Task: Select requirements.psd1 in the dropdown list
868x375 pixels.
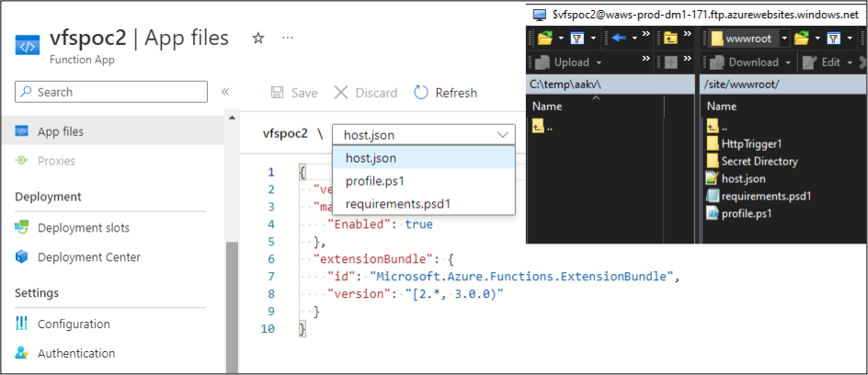Action: pyautogui.click(x=424, y=203)
